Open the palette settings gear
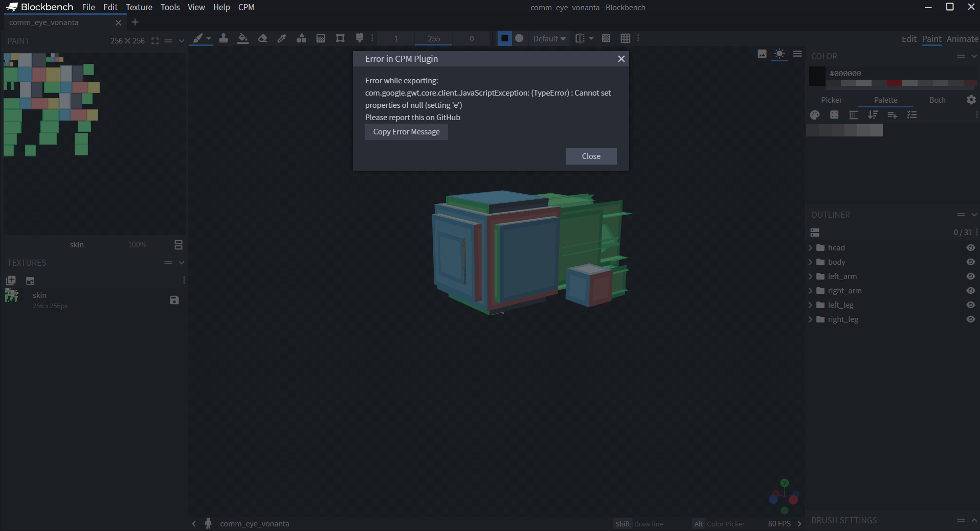The height and width of the screenshot is (531, 980). [971, 100]
